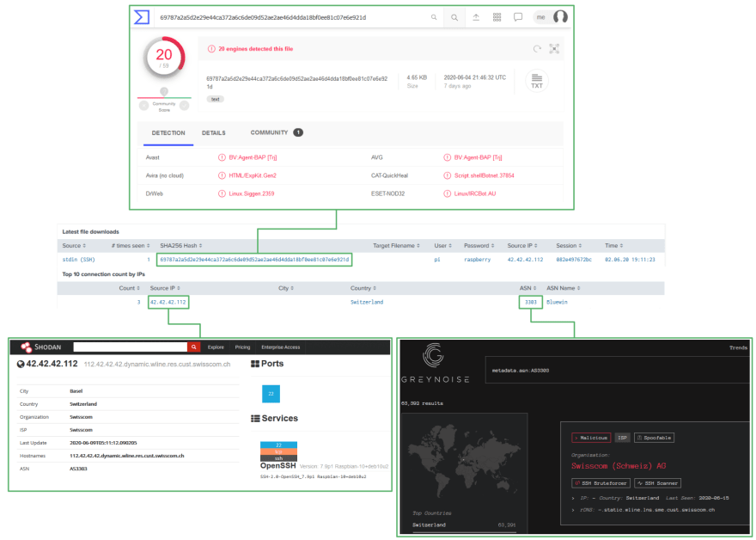Screen dimensions: 756x540
Task: Open the VirusTotal graph view icon
Action: click(x=554, y=49)
